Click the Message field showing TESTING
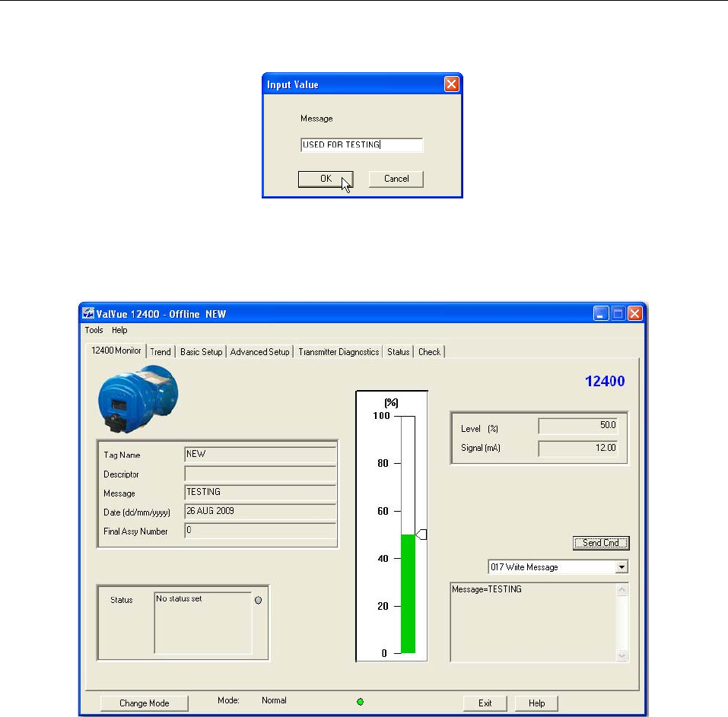The image size is (728, 717). [260, 493]
